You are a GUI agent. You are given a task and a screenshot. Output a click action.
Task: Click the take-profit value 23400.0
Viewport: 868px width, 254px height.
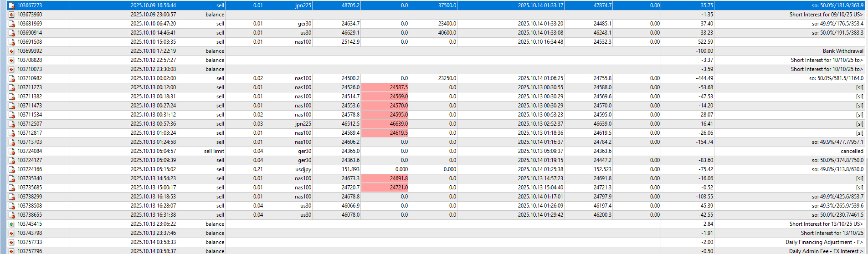tap(447, 24)
